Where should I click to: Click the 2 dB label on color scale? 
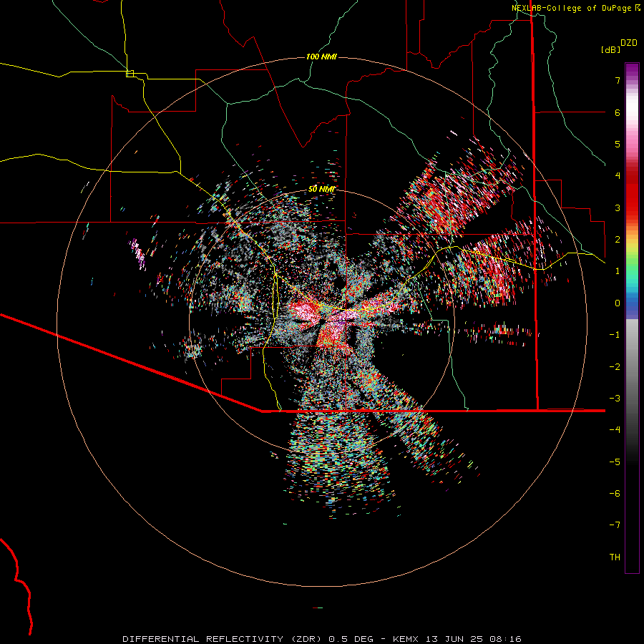[x=618, y=240]
